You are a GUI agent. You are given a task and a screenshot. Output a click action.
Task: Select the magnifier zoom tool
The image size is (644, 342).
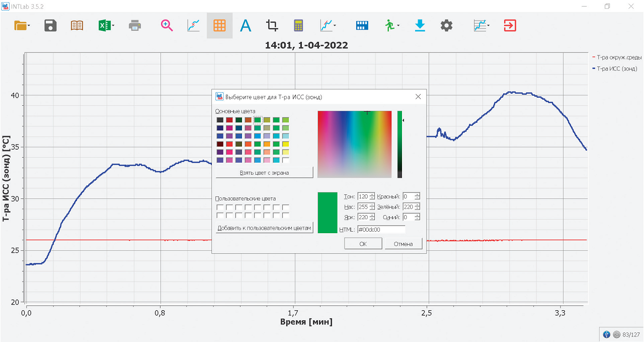click(167, 26)
